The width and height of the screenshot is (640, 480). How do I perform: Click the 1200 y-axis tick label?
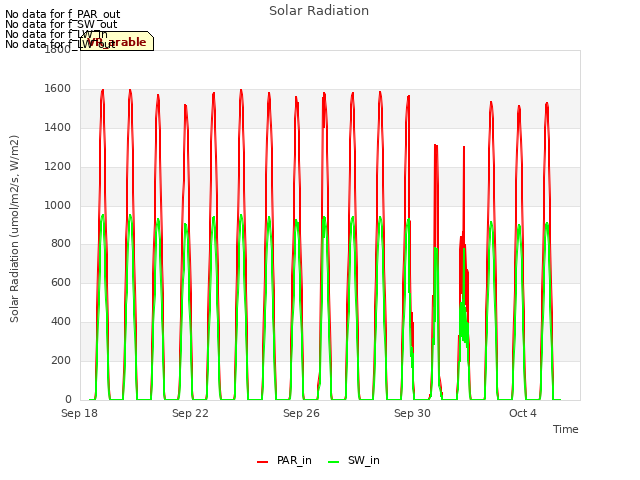click(x=58, y=167)
